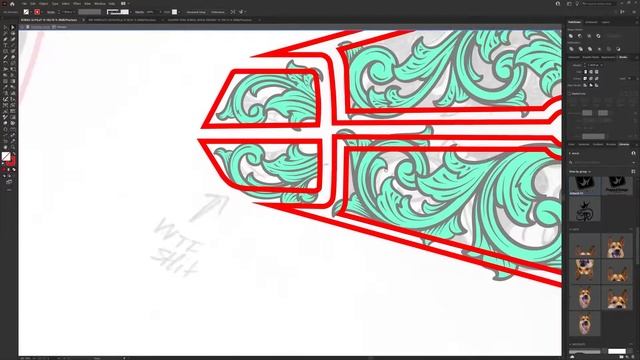The image size is (640, 360).
Task: Click red stroke color swatch in control bar
Action: (37, 12)
